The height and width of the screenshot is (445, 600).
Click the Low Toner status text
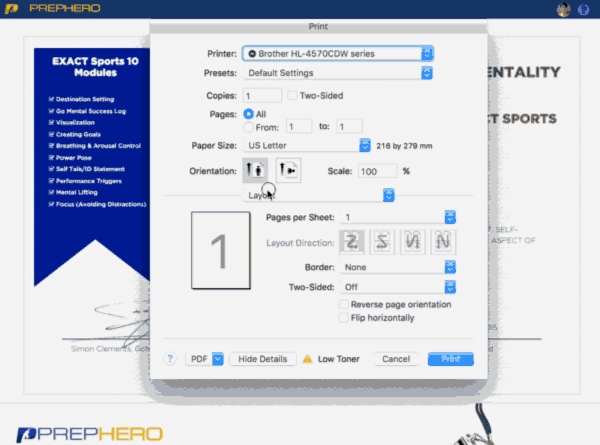tap(339, 359)
